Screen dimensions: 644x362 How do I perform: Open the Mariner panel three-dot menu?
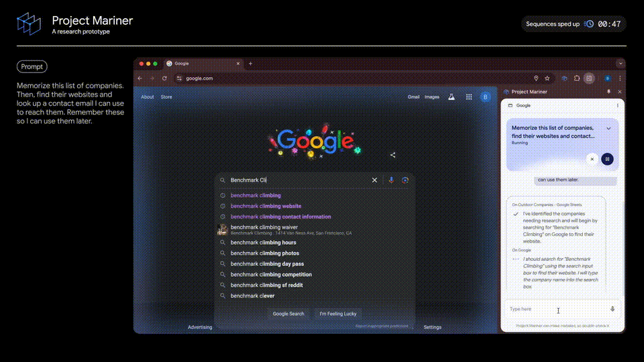click(x=618, y=106)
